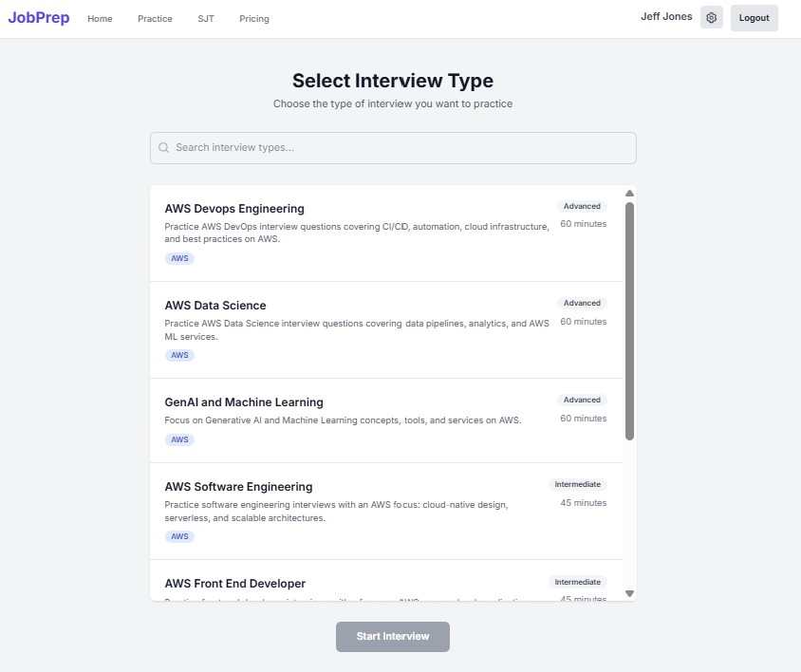View the Pricing page

[x=254, y=19]
